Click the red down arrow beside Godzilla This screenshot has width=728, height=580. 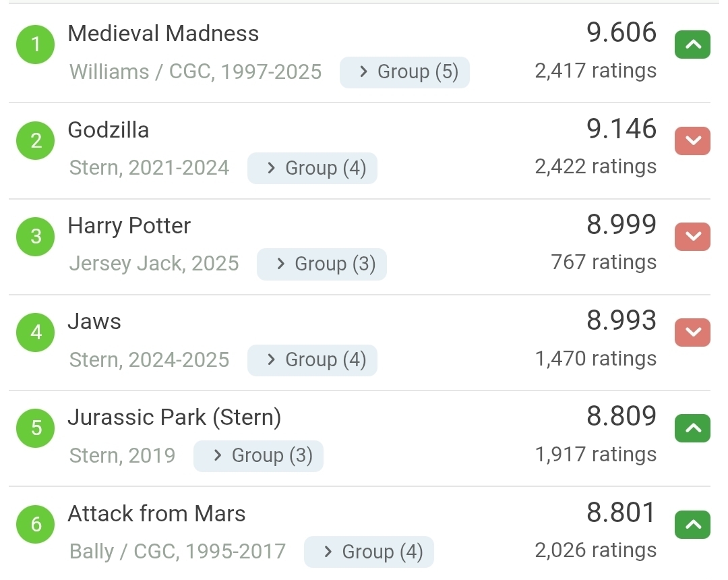tap(692, 141)
